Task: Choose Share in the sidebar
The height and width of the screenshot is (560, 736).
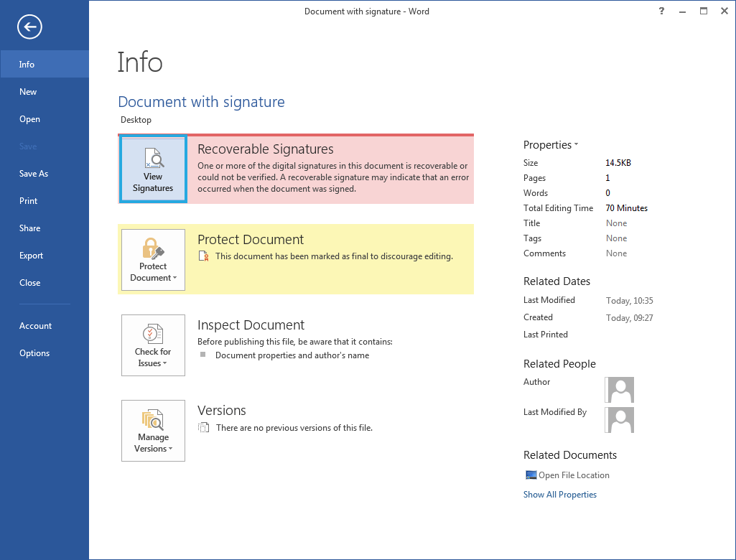Action: (x=45, y=228)
